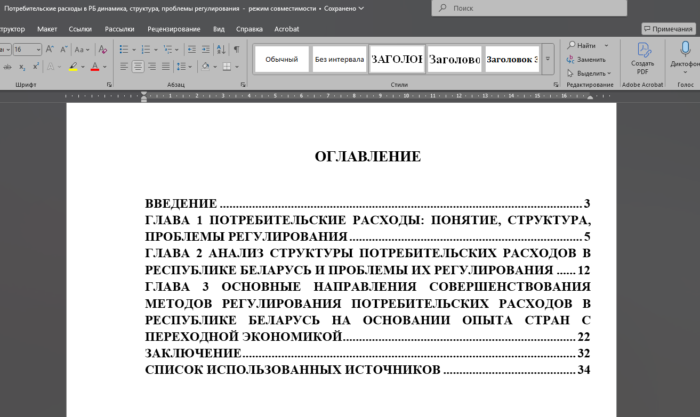Toggle subscript formatting

(x=22, y=67)
